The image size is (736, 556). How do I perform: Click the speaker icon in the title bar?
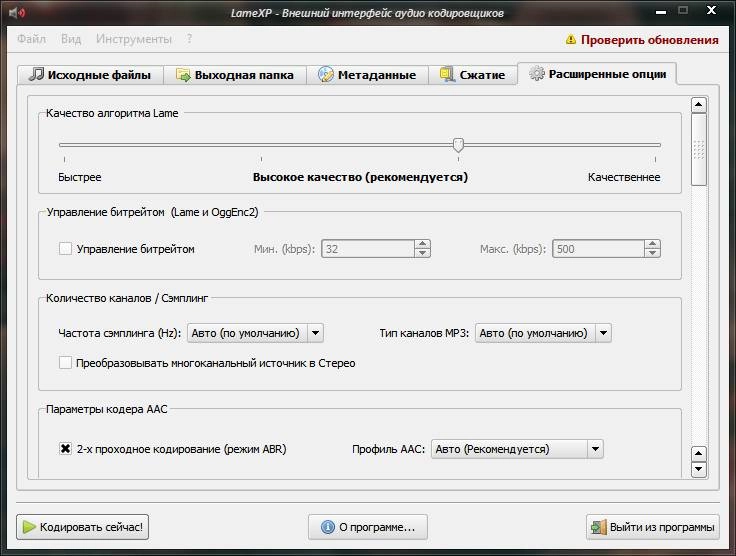tap(17, 12)
